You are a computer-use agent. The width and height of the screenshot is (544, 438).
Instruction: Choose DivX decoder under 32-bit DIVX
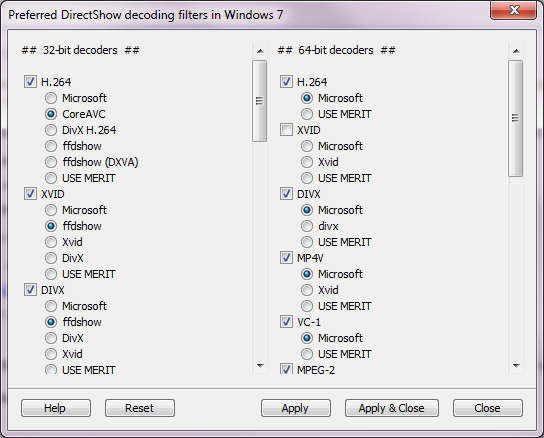(51, 338)
